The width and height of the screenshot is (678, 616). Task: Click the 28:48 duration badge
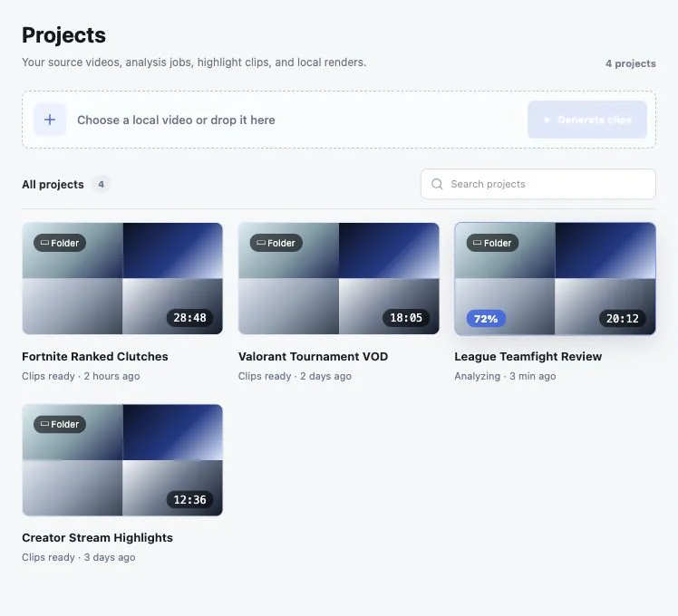pyautogui.click(x=189, y=318)
